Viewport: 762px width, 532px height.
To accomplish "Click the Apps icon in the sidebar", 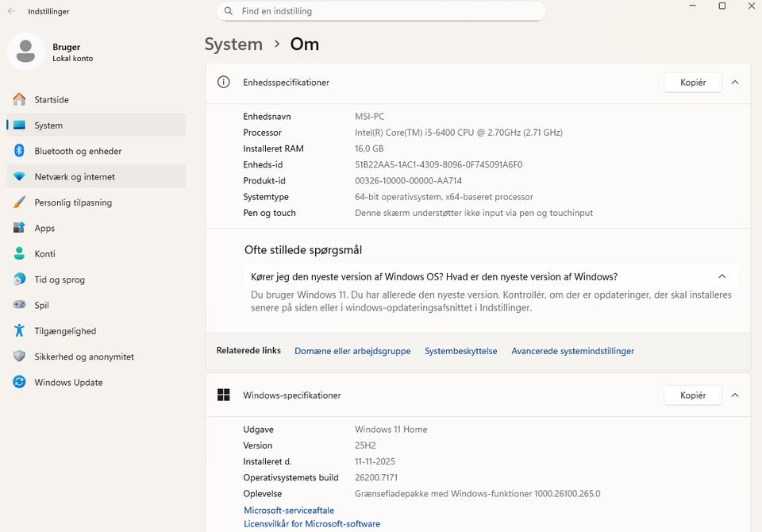I will click(19, 228).
